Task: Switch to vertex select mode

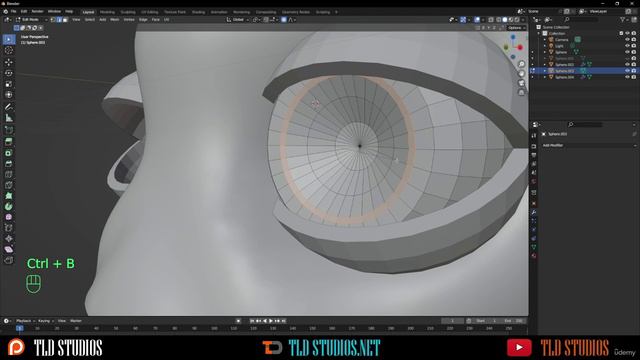Action: click(53, 20)
